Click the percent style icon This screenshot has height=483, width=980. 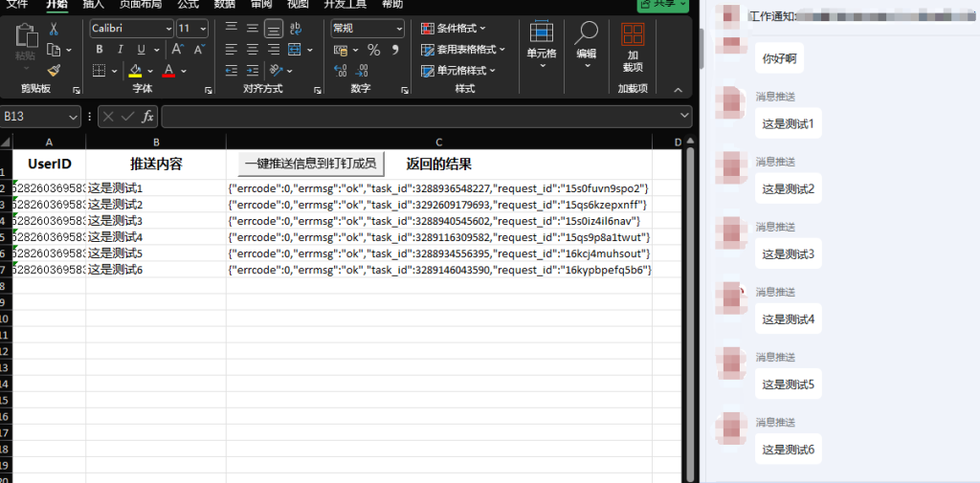coord(373,50)
